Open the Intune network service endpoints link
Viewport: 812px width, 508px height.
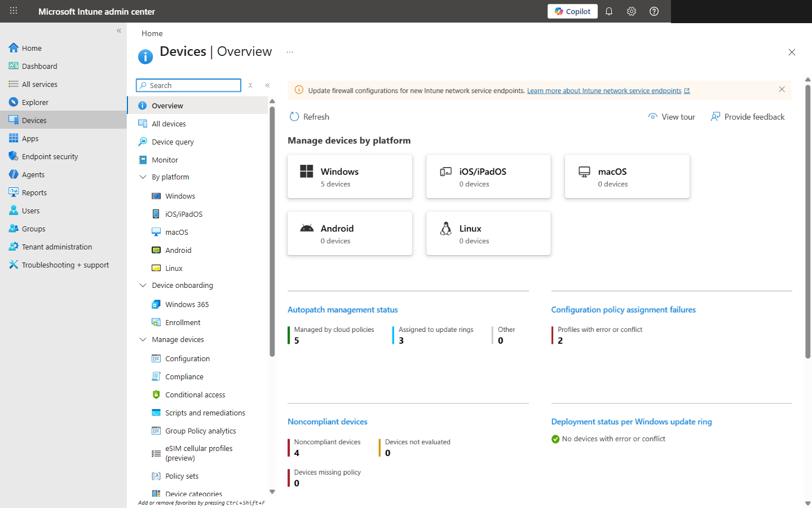(604, 90)
